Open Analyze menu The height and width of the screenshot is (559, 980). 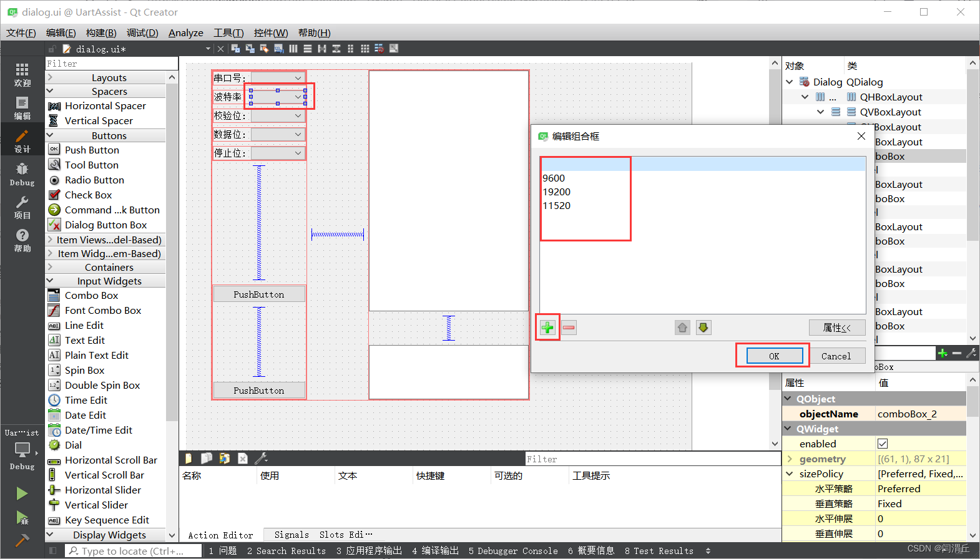(x=186, y=33)
